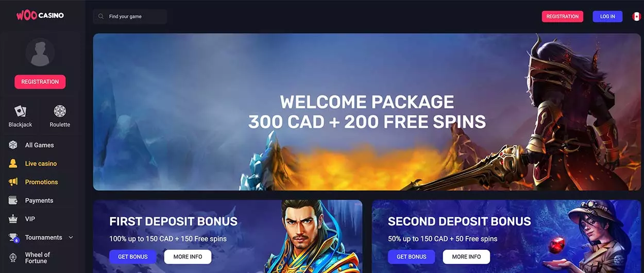Viewport: 644px width, 273px height.
Task: Open the Roulette wheel icon
Action: (60, 111)
